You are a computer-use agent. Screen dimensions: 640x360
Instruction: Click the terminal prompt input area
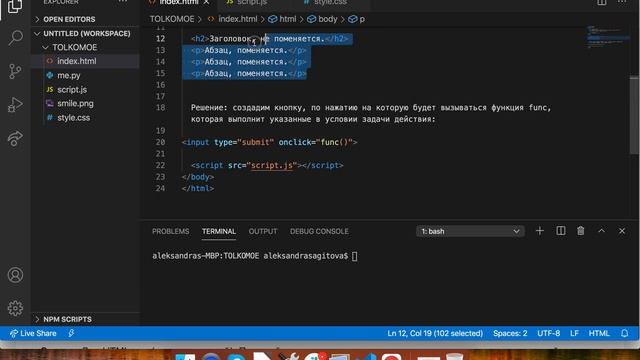[354, 256]
